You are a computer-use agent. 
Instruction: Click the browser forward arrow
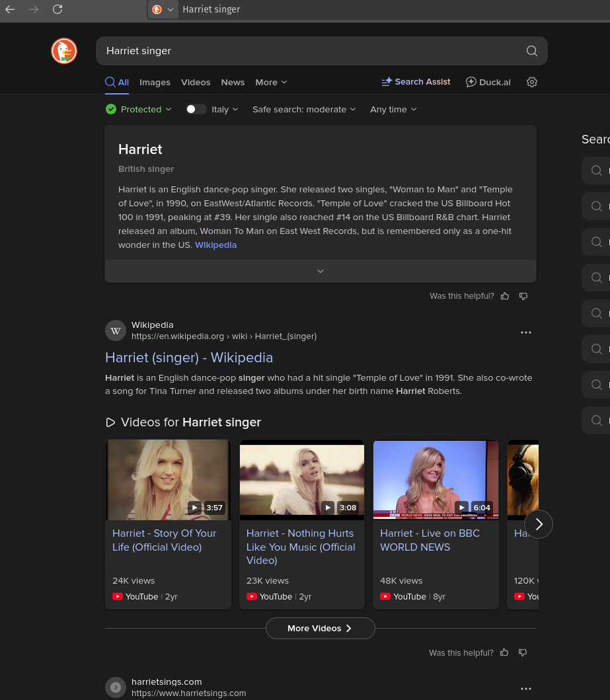[x=34, y=9]
